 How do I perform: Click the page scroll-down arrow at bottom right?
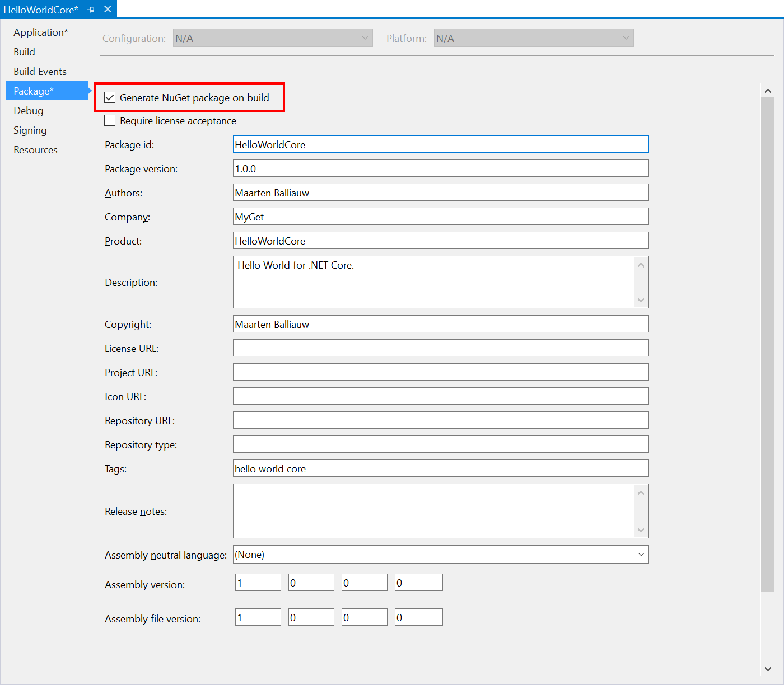point(768,669)
